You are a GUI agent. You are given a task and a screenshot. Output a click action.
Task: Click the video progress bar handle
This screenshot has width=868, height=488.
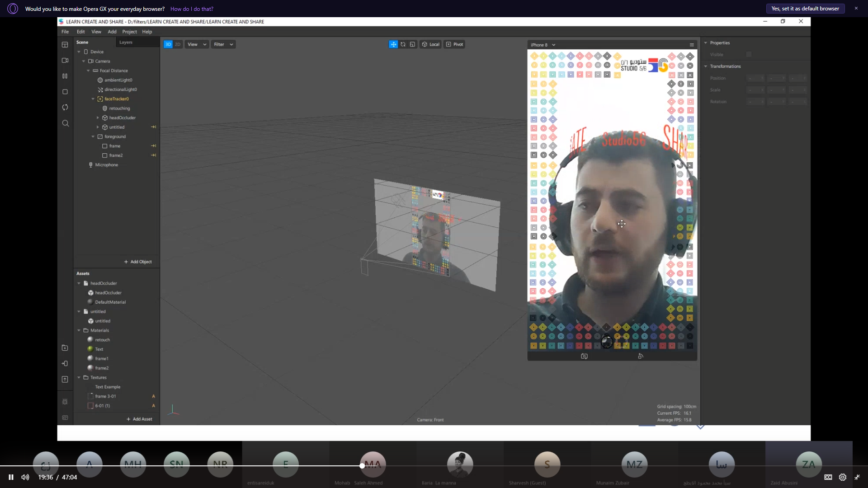[x=362, y=466]
